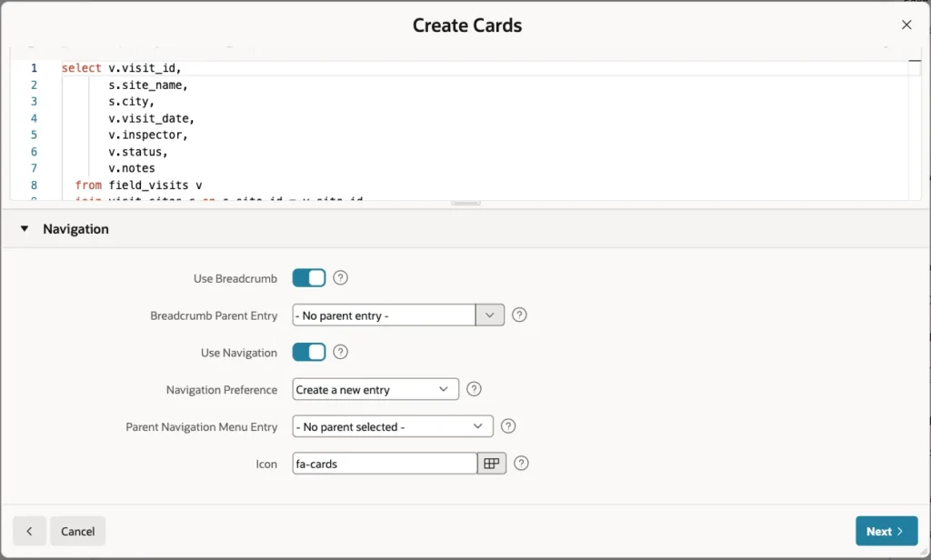Click code line 'from field_visits v'
This screenshot has height=560, width=931.
click(x=138, y=185)
